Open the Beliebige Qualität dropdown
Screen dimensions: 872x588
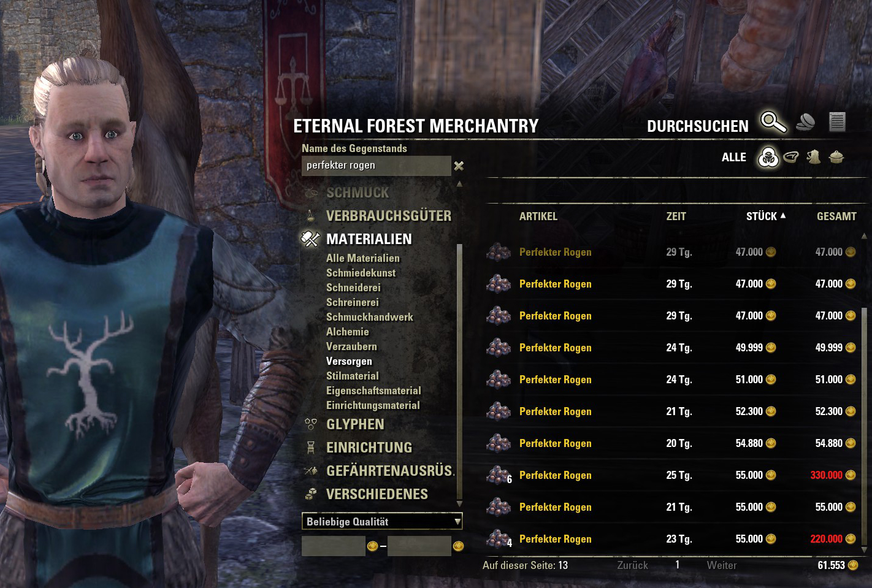pos(382,522)
